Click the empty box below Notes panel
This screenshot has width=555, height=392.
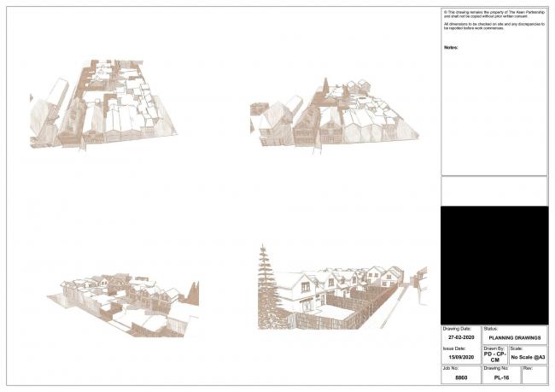494,190
